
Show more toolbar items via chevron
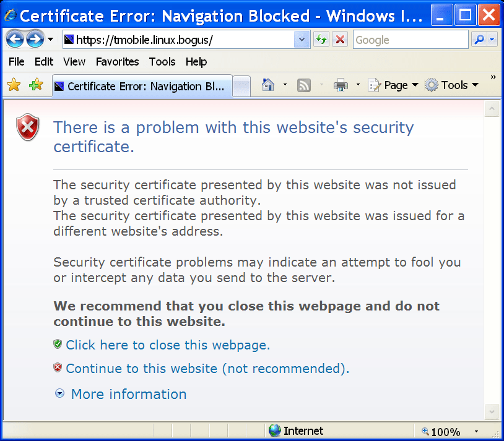[493, 77]
